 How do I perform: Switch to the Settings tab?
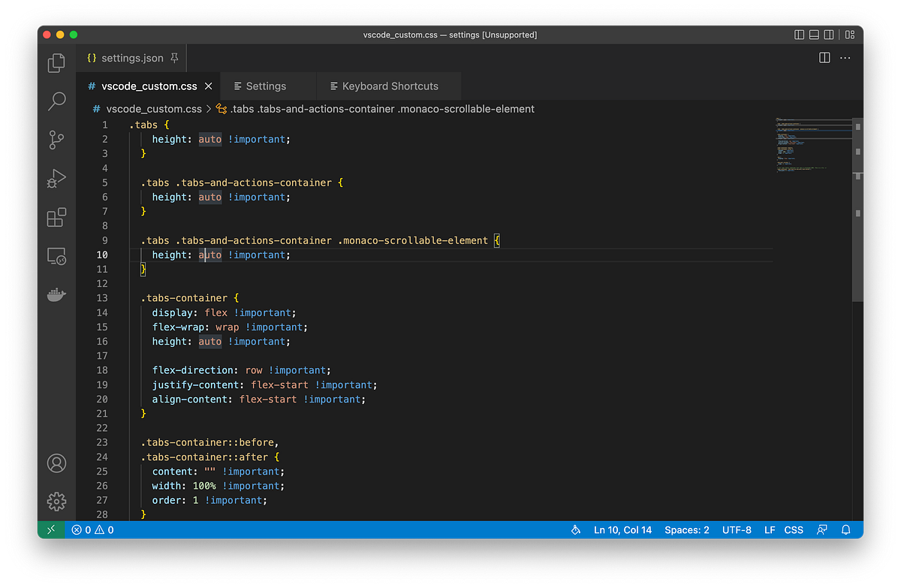[x=268, y=86]
